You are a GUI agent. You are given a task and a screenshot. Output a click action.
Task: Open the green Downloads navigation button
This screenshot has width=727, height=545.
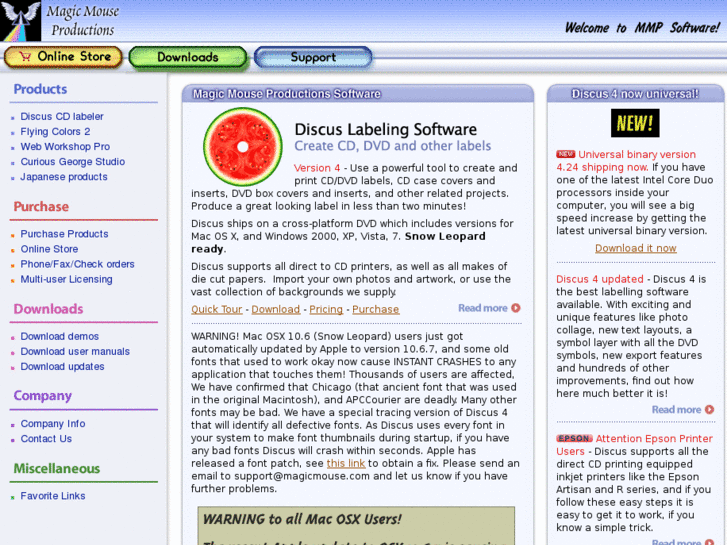tap(187, 58)
